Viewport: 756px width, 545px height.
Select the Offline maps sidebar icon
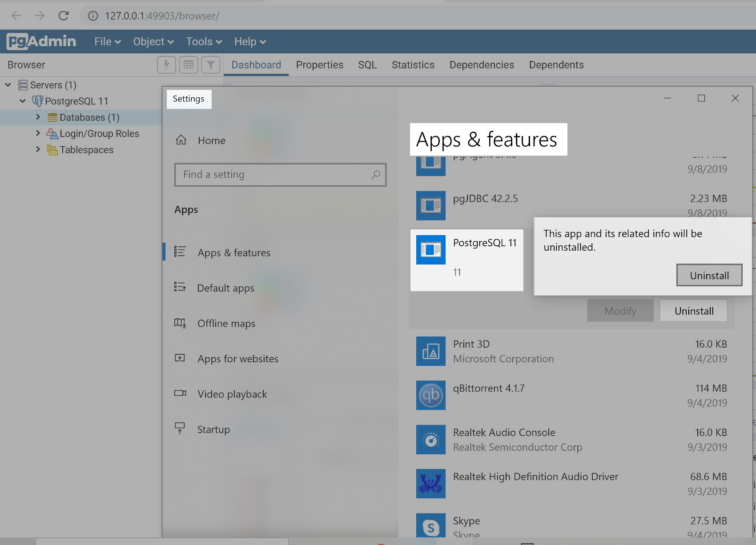click(180, 323)
